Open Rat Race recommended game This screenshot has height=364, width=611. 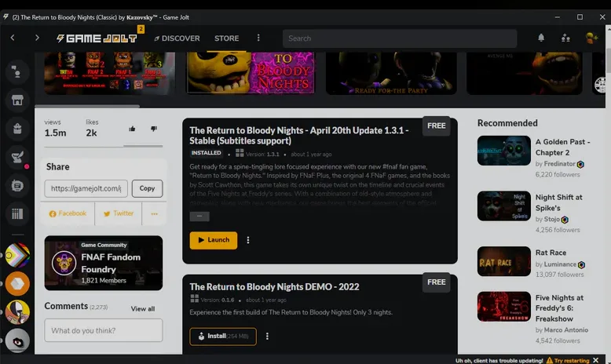[551, 253]
